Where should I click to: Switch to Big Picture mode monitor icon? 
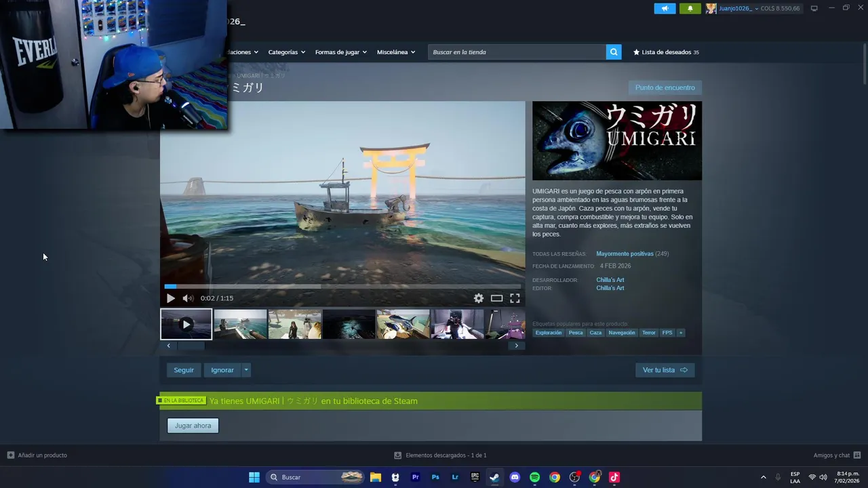[x=814, y=8]
